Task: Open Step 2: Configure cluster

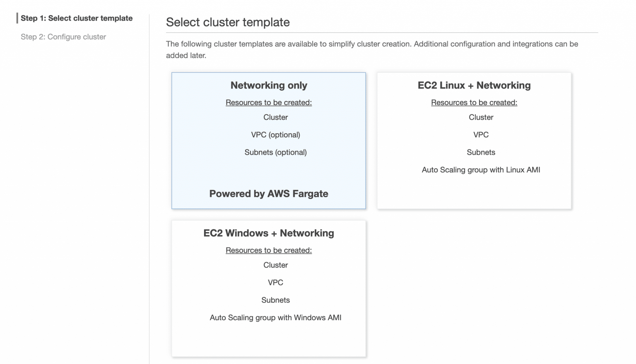Action: pos(63,37)
